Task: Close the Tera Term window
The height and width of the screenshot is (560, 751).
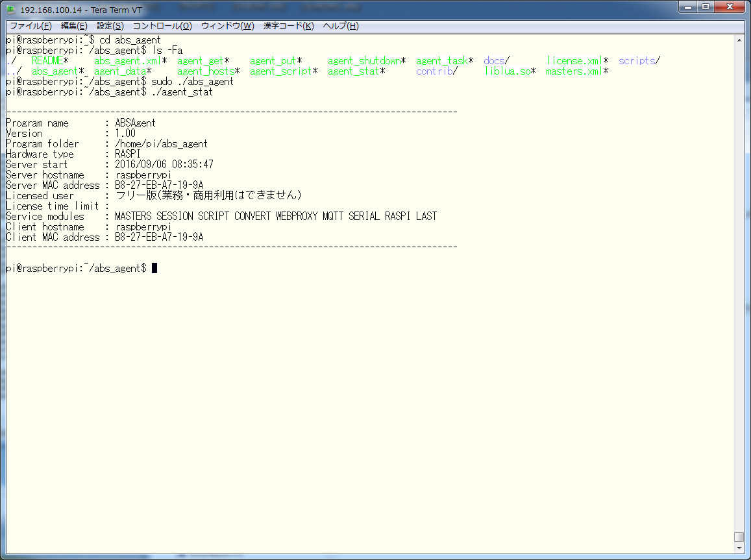Action: click(730, 8)
